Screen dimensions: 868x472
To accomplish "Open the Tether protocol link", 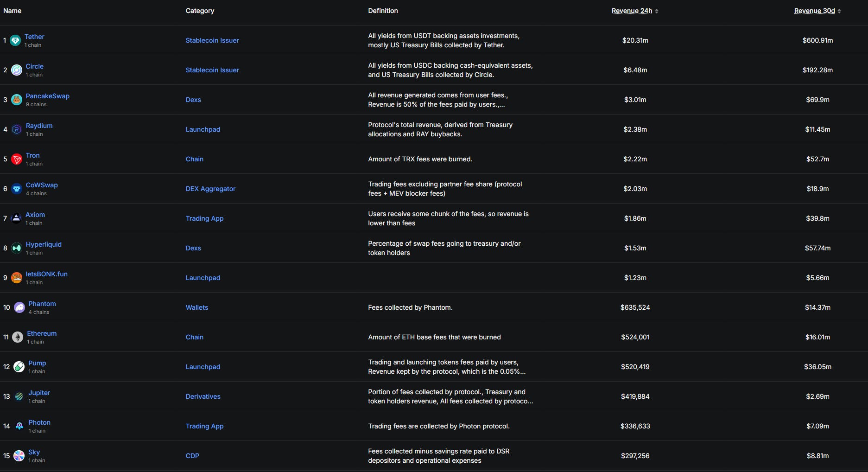I will pos(34,37).
